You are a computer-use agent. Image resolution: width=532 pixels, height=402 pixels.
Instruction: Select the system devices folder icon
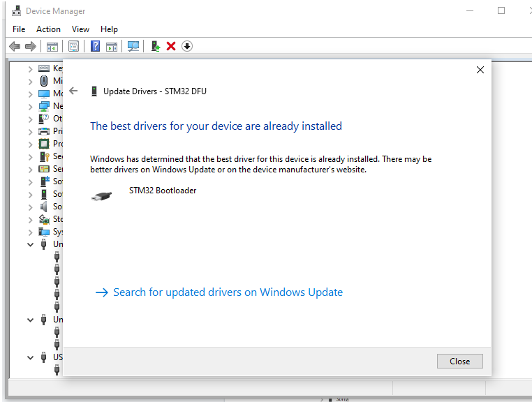tap(44, 232)
